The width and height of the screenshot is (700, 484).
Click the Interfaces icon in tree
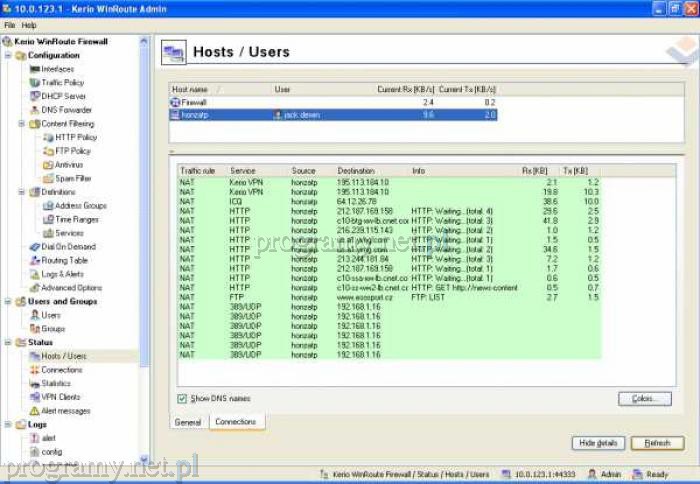coord(35,69)
